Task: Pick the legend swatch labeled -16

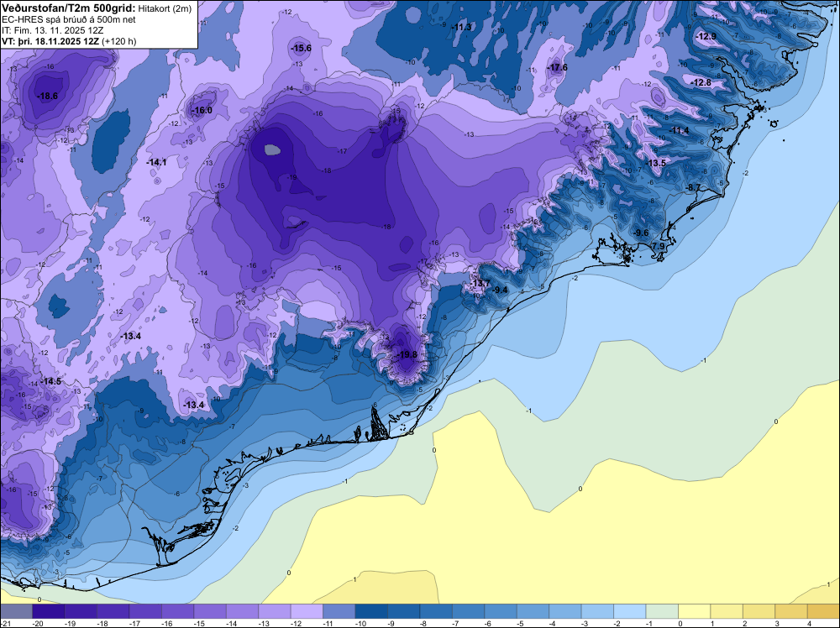Action: [178, 611]
